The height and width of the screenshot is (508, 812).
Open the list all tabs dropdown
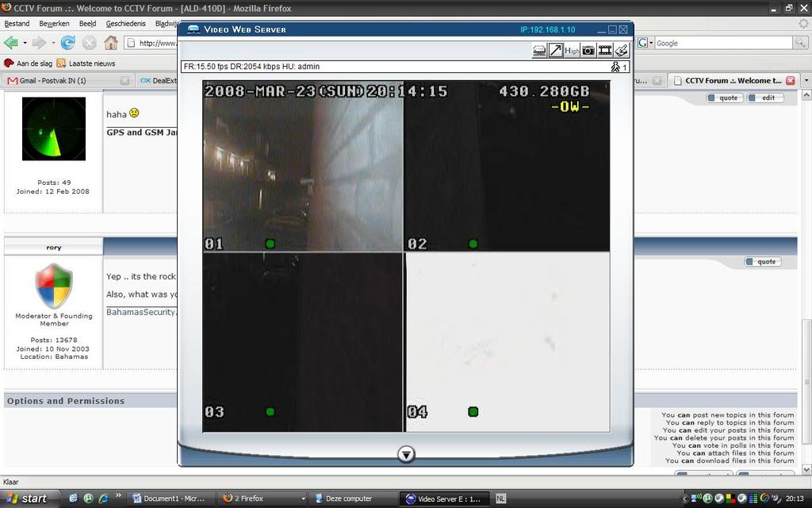point(806,80)
